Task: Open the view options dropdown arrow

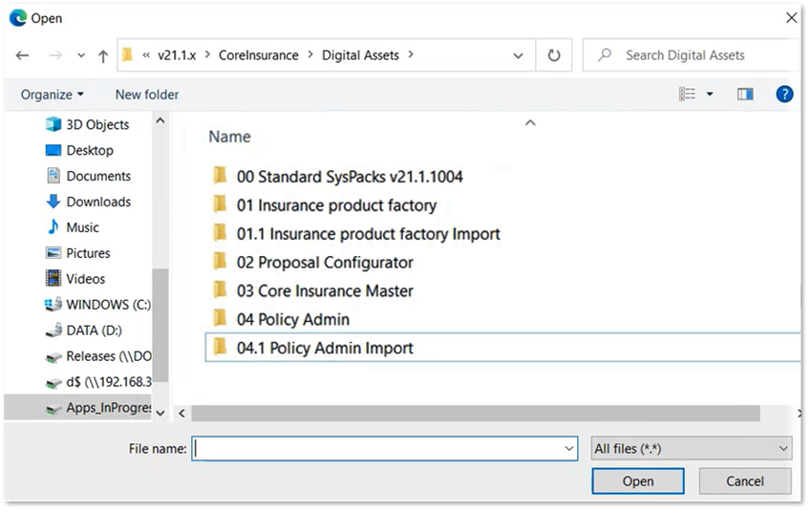Action: point(710,94)
